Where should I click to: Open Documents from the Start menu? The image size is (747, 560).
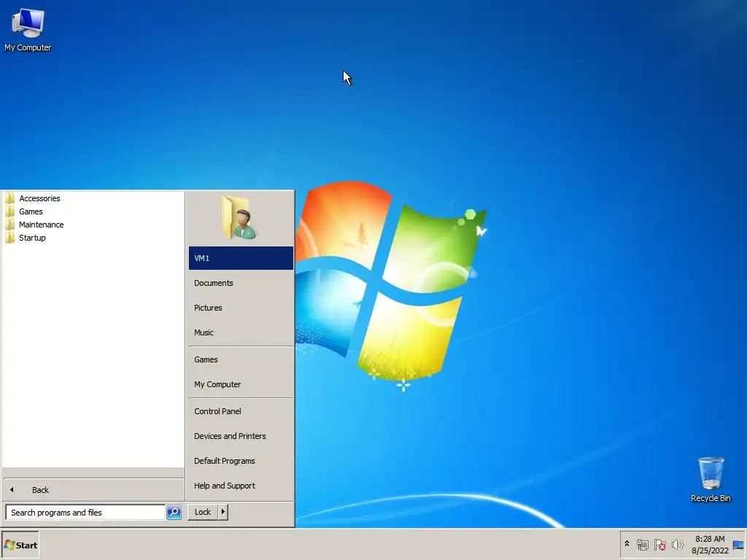(x=241, y=283)
